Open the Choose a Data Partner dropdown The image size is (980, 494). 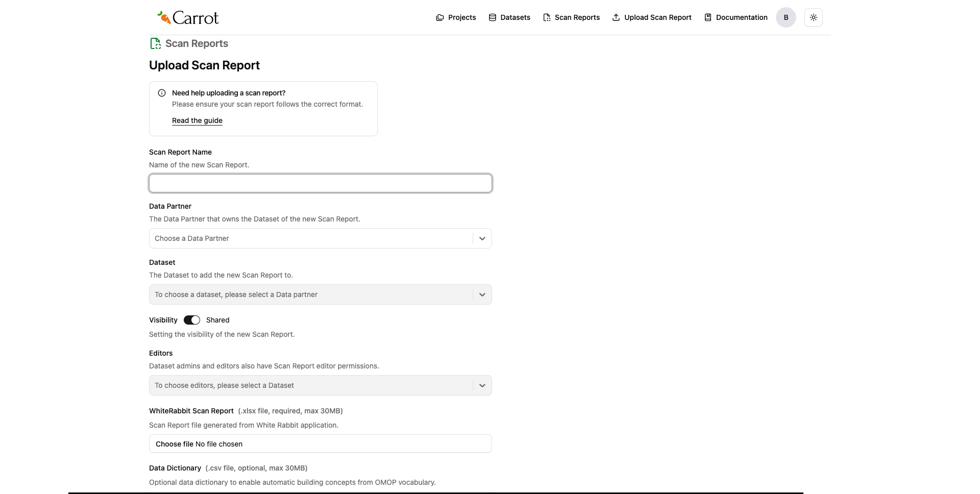pyautogui.click(x=320, y=238)
